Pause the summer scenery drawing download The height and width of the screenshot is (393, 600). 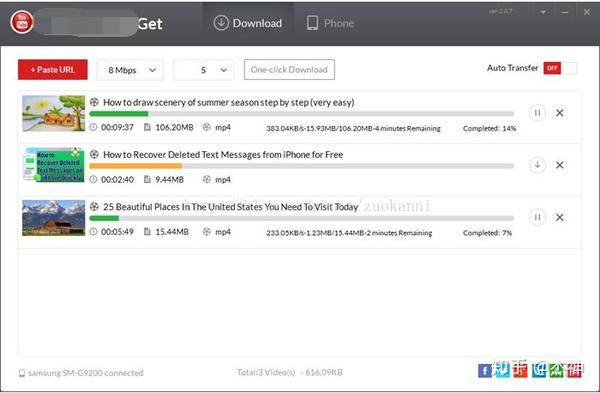pyautogui.click(x=537, y=113)
